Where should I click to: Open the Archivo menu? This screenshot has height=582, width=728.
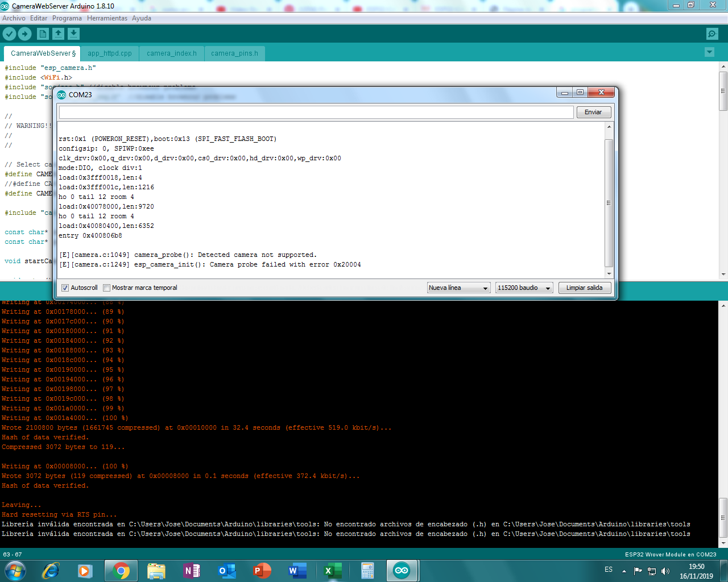(x=14, y=18)
